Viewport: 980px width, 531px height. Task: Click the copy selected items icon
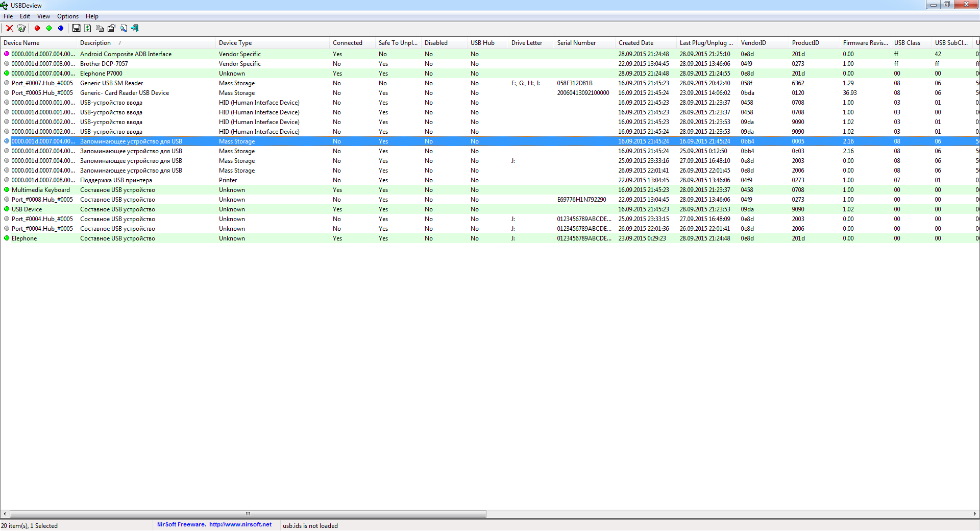(100, 29)
